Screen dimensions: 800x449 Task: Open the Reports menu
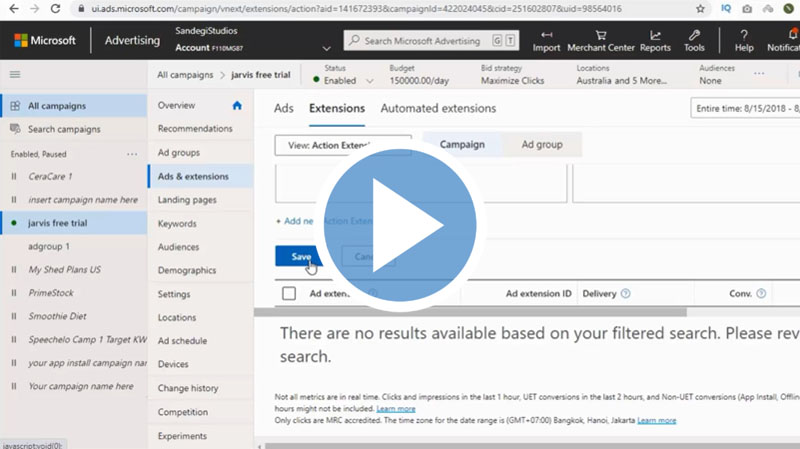(x=655, y=41)
